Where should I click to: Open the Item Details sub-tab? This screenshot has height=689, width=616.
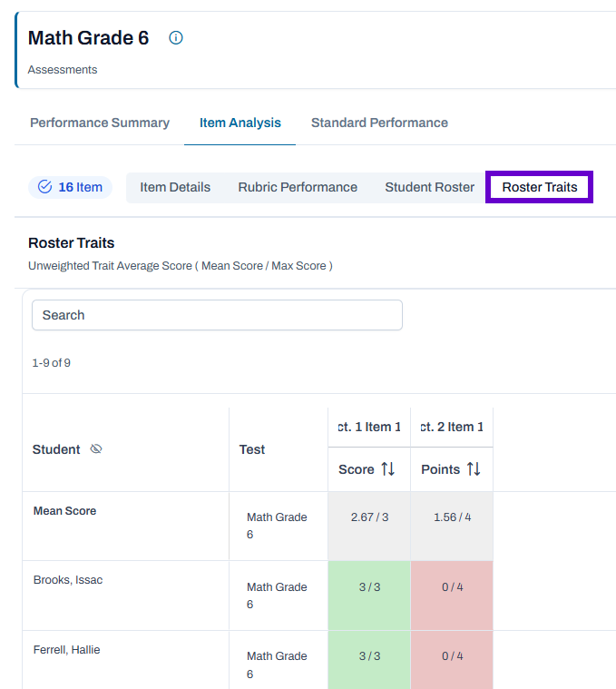pyautogui.click(x=175, y=187)
